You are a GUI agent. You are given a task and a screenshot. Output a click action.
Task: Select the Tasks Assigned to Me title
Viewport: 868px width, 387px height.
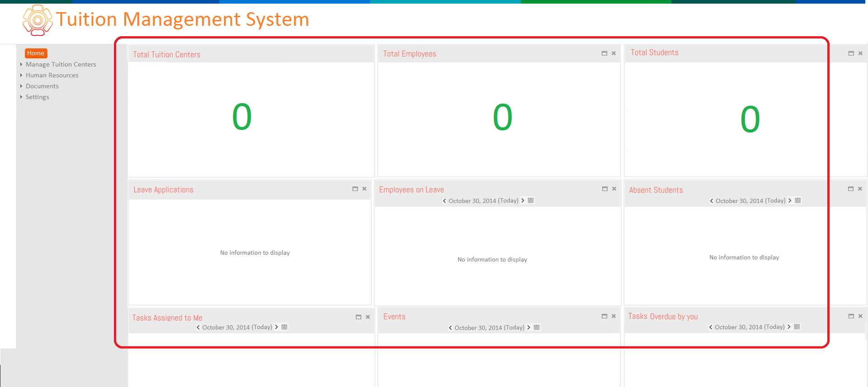(167, 318)
